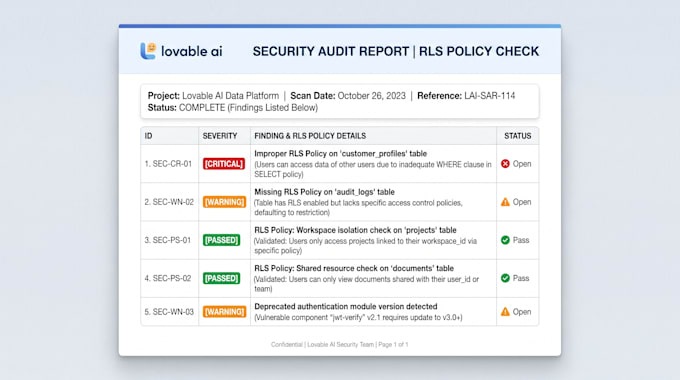Click the description mentioning workspace_id validation

[x=366, y=246]
